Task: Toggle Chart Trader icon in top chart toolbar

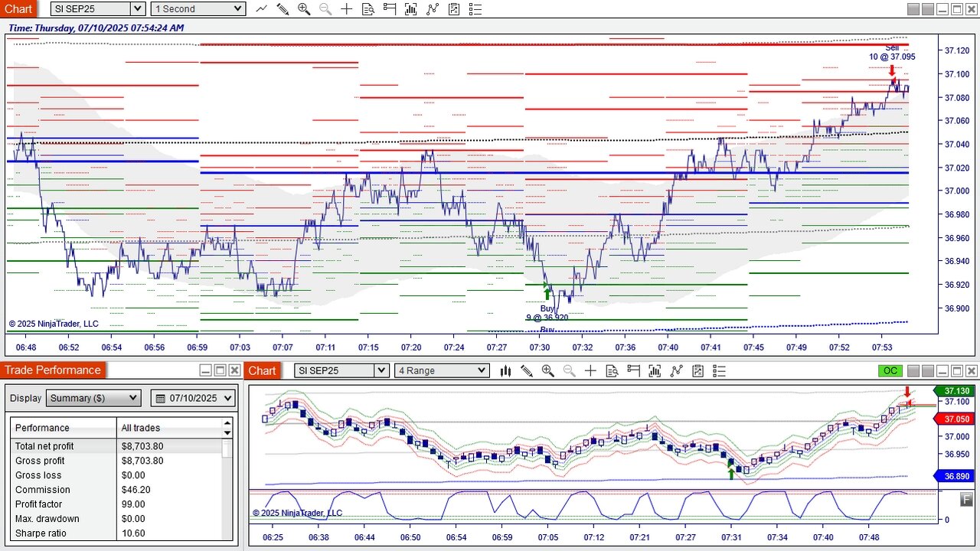Action: click(x=390, y=9)
